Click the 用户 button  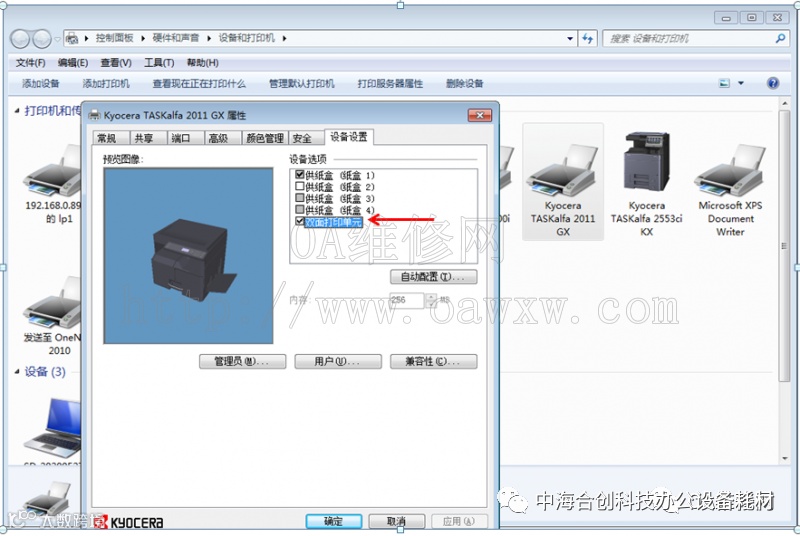338,362
